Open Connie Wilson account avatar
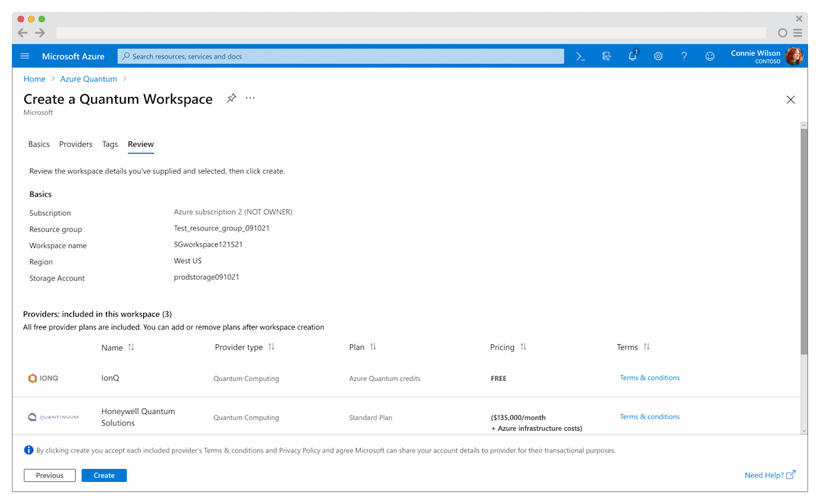The height and width of the screenshot is (504, 820). pos(794,57)
